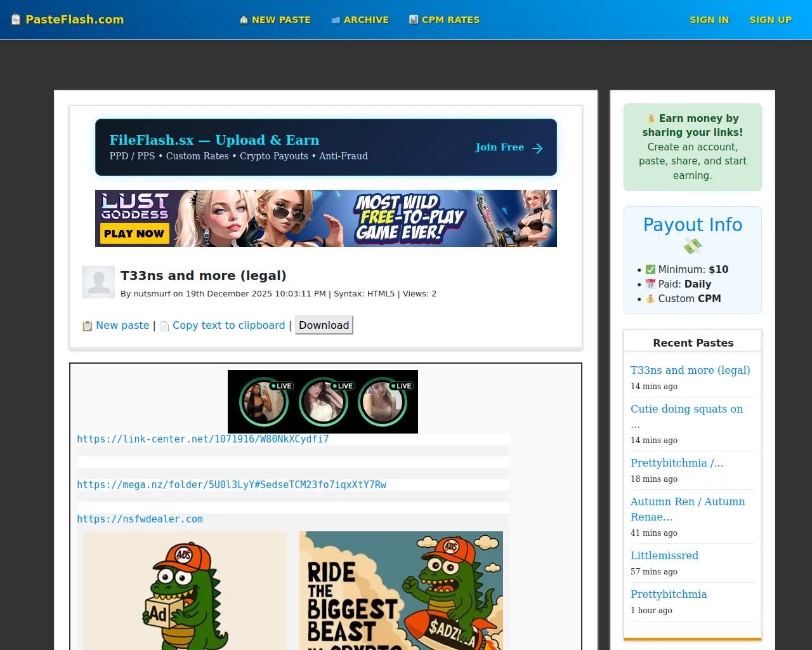
Task: Open recent paste 'Prettybitchmia /...'
Action: [x=677, y=463]
